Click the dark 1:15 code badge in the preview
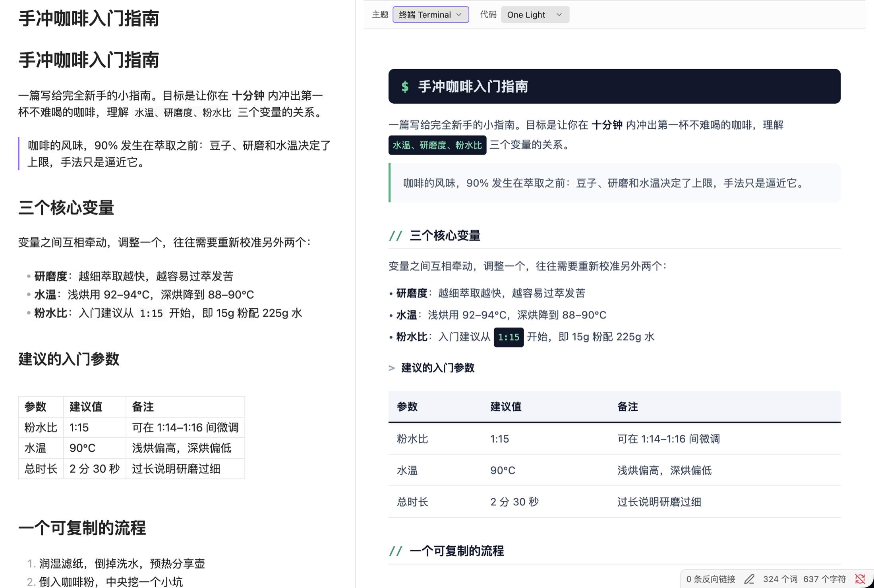Viewport: 874px width, 588px height. [509, 337]
